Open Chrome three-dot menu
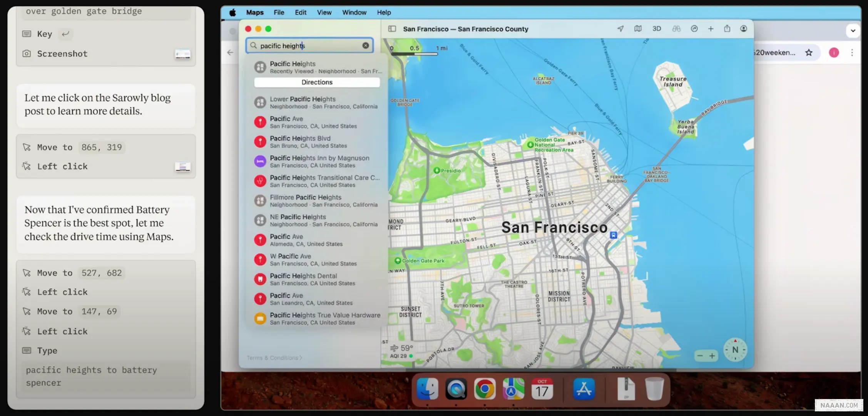This screenshot has height=416, width=868. tap(852, 53)
